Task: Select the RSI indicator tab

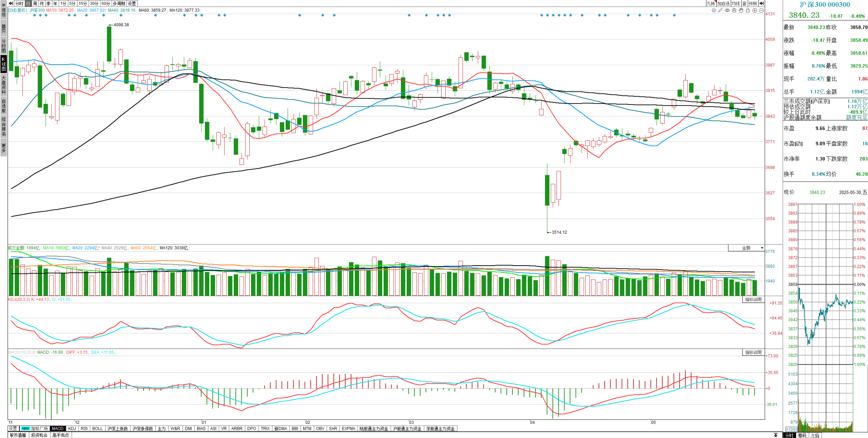Action: pos(84,429)
